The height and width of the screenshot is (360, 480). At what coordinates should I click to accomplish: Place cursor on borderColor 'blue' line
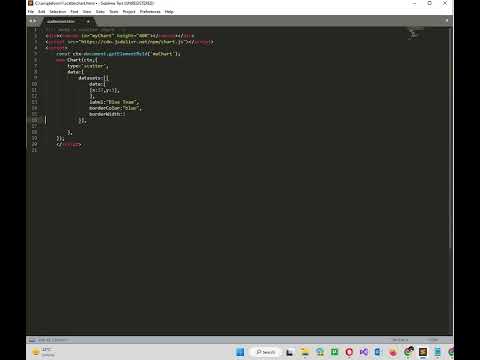(115, 108)
